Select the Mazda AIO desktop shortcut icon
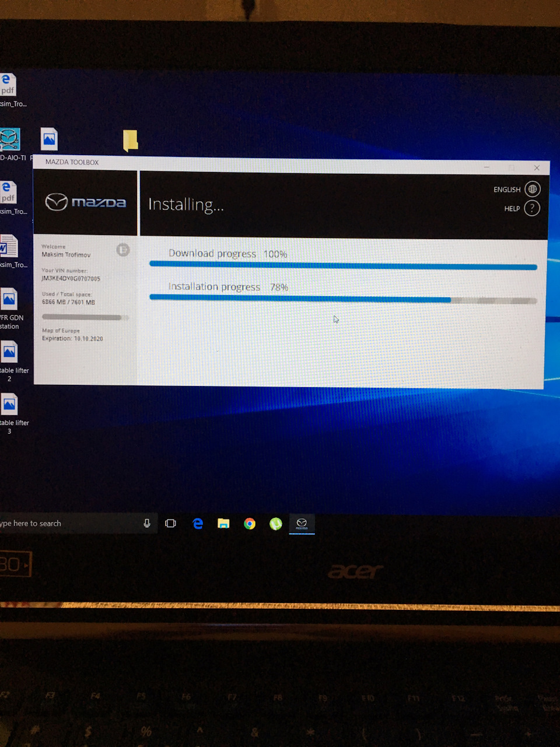 [10, 140]
